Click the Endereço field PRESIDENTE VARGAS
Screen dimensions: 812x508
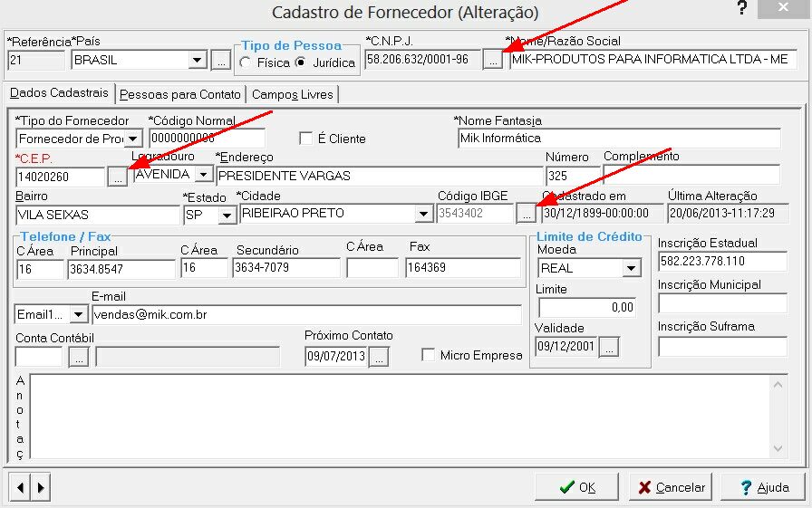(x=379, y=176)
